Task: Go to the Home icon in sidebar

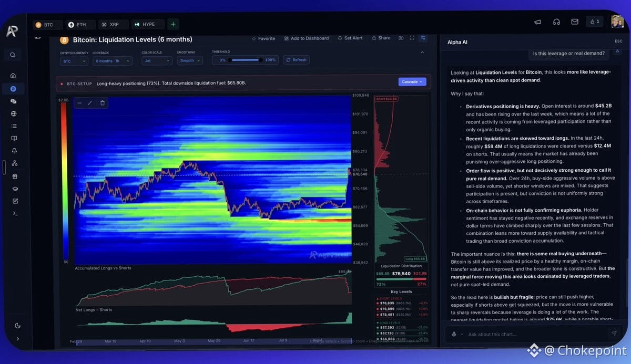Action: tap(13, 76)
